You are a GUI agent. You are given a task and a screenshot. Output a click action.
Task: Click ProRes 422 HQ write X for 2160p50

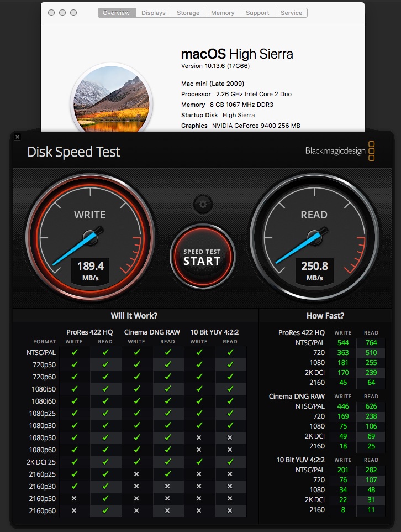click(x=74, y=498)
